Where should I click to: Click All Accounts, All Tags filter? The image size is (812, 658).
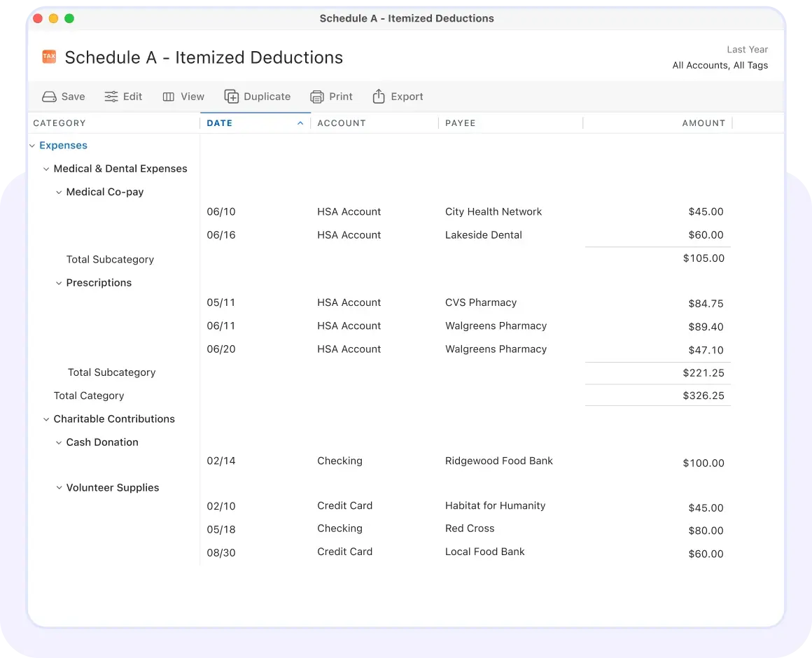(x=720, y=65)
